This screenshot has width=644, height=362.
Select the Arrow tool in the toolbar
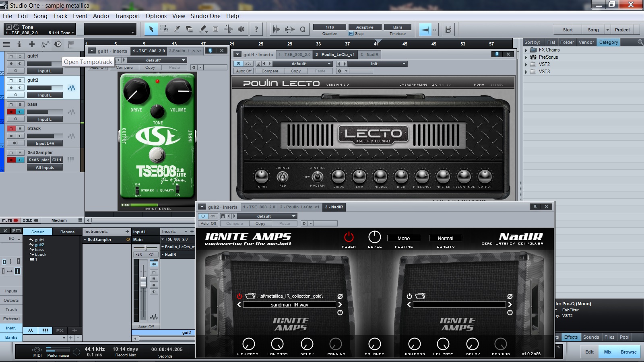[151, 29]
